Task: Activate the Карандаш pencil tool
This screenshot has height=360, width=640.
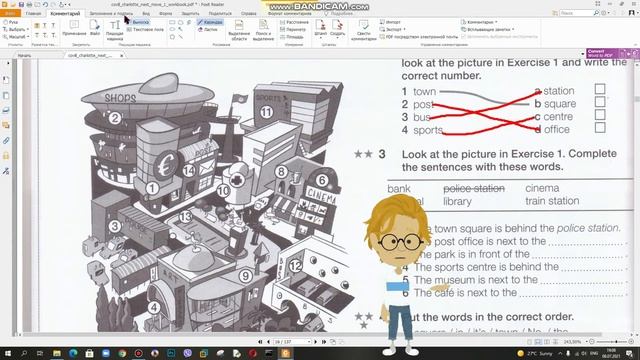Action: click(x=210, y=22)
